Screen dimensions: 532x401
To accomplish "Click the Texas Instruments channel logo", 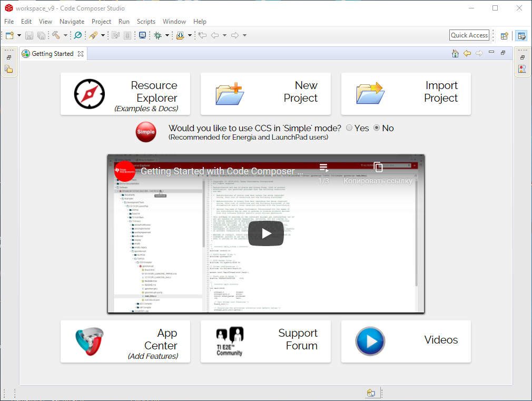I will pos(124,171).
